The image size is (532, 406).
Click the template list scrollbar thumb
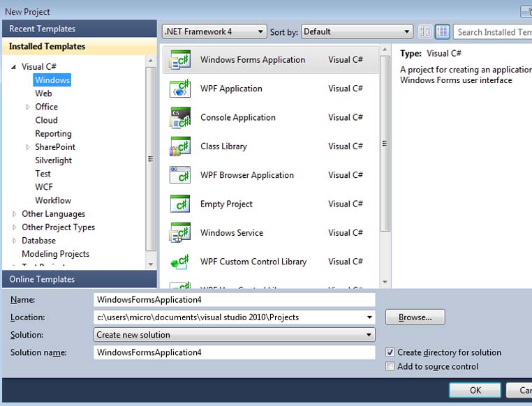tap(385, 144)
